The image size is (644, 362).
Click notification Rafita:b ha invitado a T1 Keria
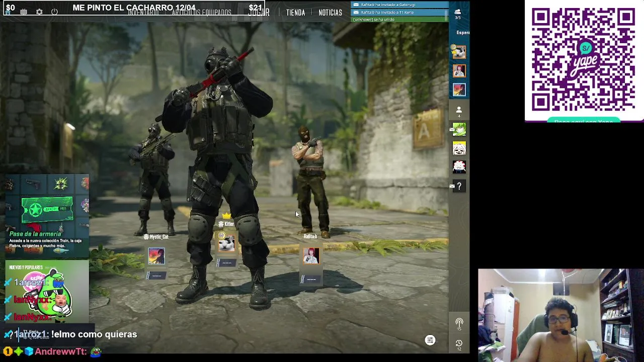tap(399, 12)
